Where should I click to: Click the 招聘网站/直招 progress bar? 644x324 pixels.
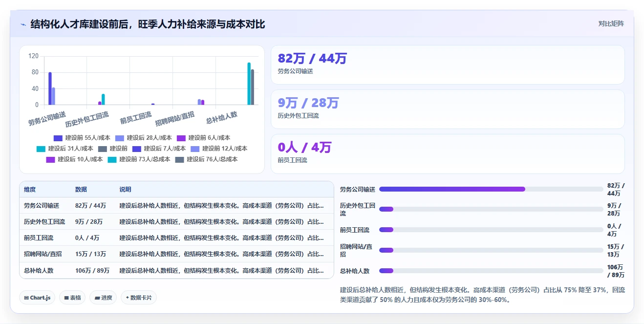[x=491, y=250]
